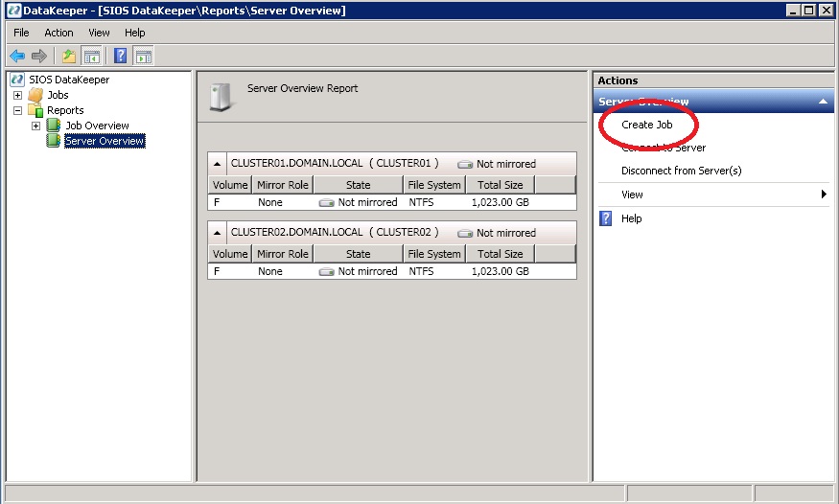The width and height of the screenshot is (839, 504).
Task: Select the Reports tree item
Action: [65, 110]
